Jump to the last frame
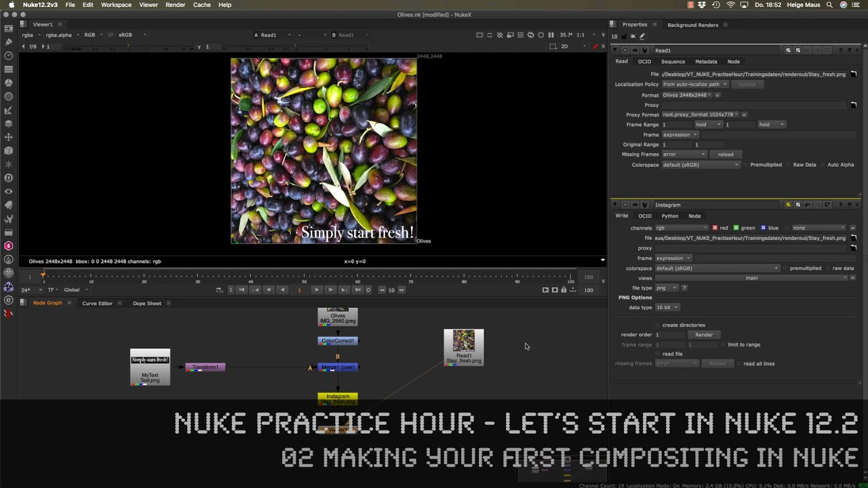Viewport: 868px width, 488px height. point(358,290)
